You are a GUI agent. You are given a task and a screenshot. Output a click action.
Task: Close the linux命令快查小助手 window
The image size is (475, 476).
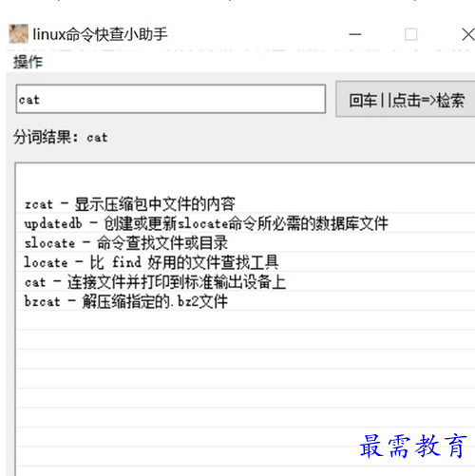point(468,34)
